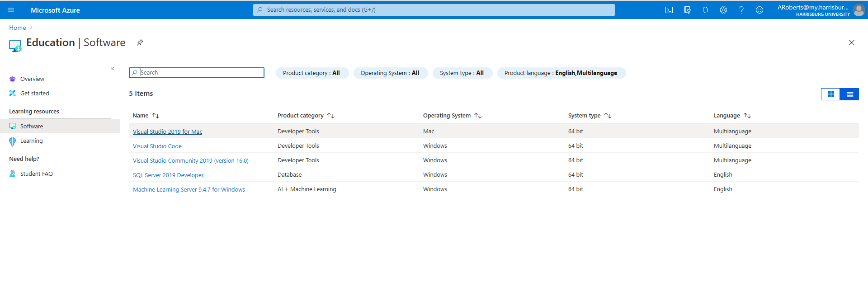The width and height of the screenshot is (868, 291).
Task: Open the Product language filter
Action: pyautogui.click(x=561, y=73)
